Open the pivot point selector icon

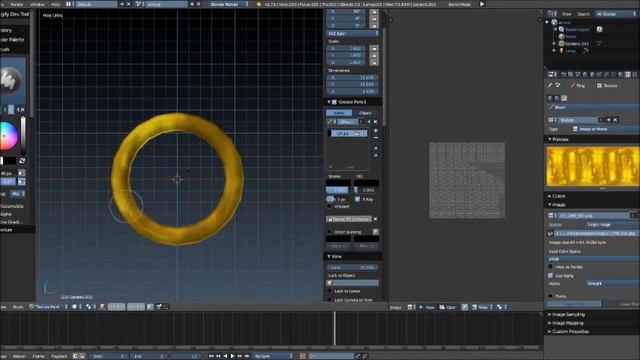(x=90, y=307)
